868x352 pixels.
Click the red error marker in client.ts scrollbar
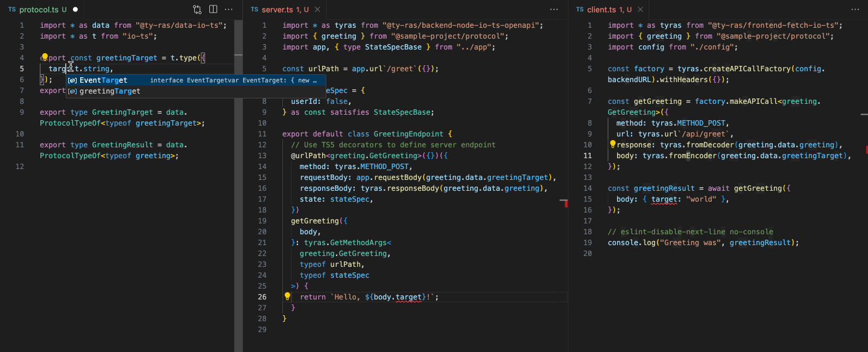867,149
